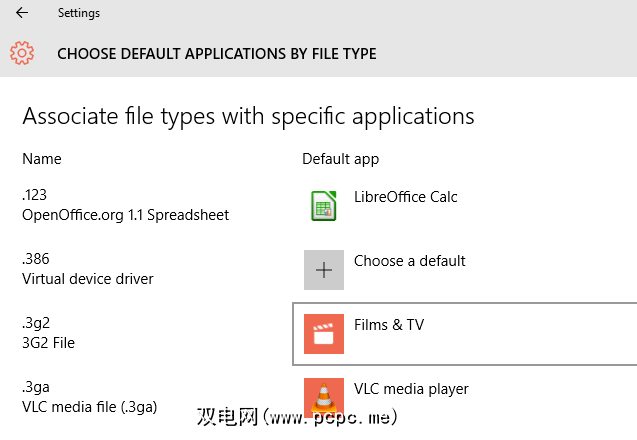The image size is (637, 440).
Task: Click the plus icon for .386
Action: (323, 270)
